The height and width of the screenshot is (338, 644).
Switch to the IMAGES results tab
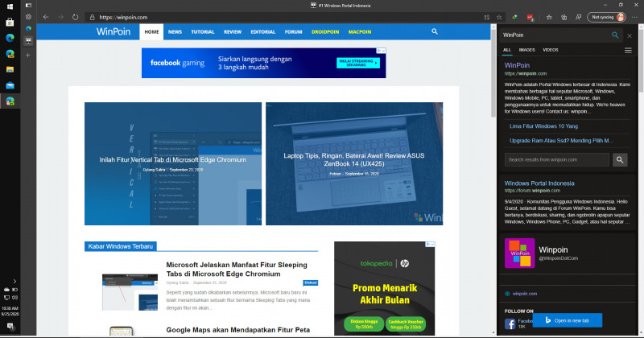tap(526, 50)
